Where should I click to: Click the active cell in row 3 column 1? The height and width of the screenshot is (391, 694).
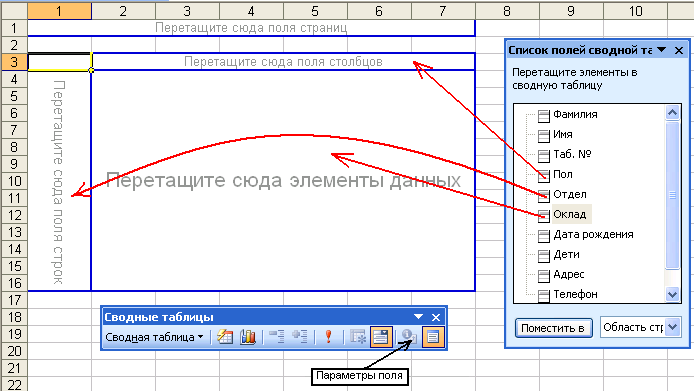(x=59, y=62)
